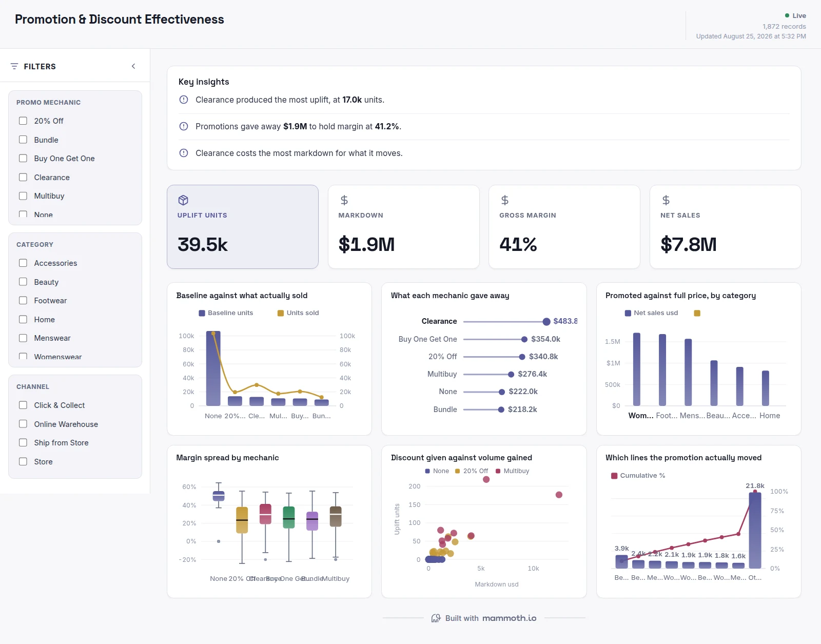Screen dimensions: 821x644
Task: Check the Home category box
Action: 23,319
